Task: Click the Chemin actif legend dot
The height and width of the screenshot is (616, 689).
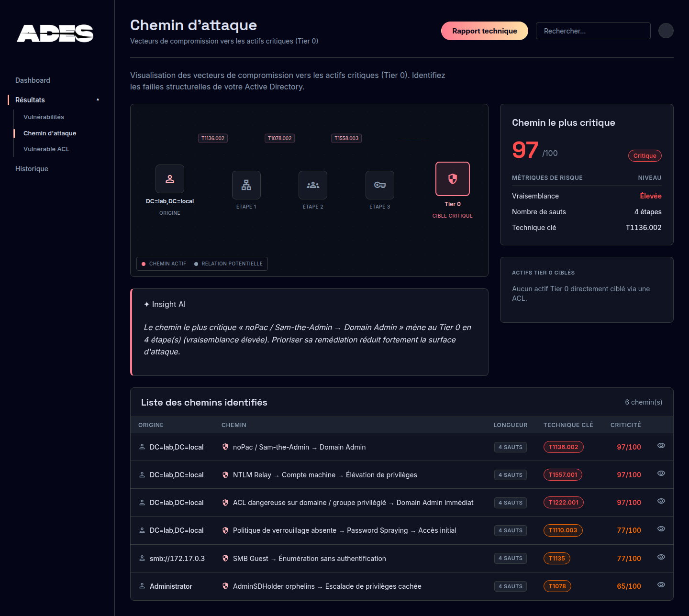Action: tap(144, 264)
